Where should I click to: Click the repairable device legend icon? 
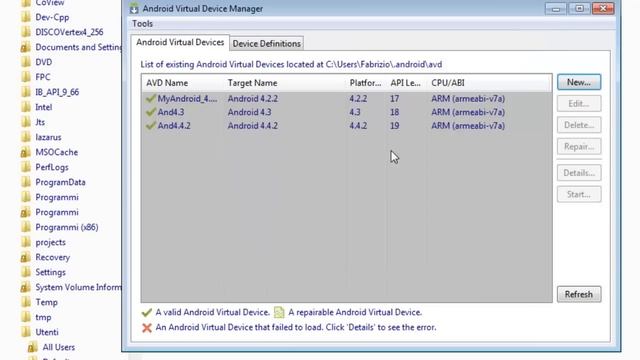click(279, 313)
